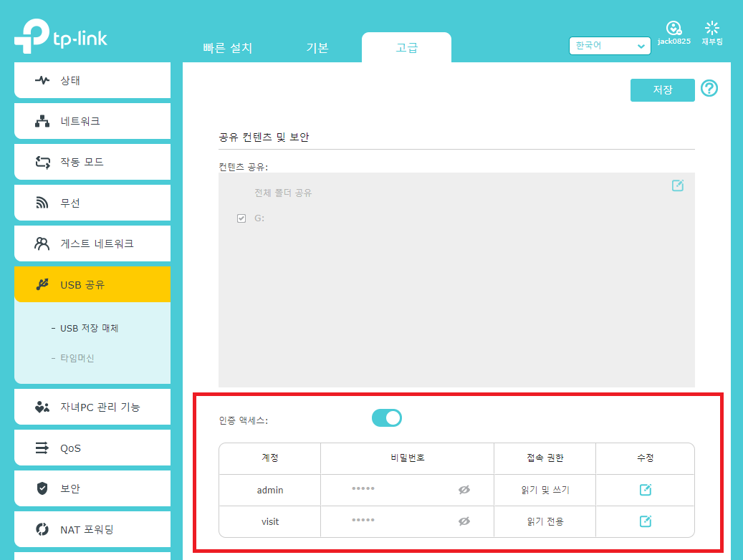This screenshot has width=743, height=560.
Task: Click the 컨텐츠 공유: label
Action: tap(243, 167)
